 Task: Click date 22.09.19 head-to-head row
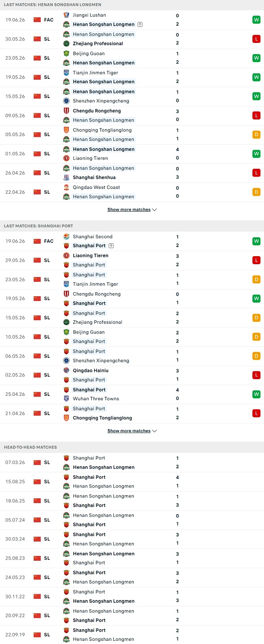click(x=15, y=635)
